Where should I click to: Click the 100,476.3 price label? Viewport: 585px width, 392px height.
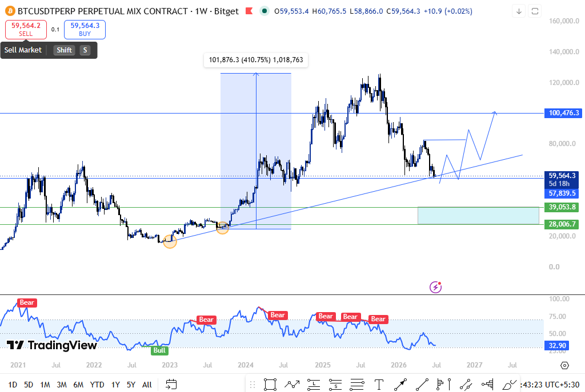coord(564,113)
